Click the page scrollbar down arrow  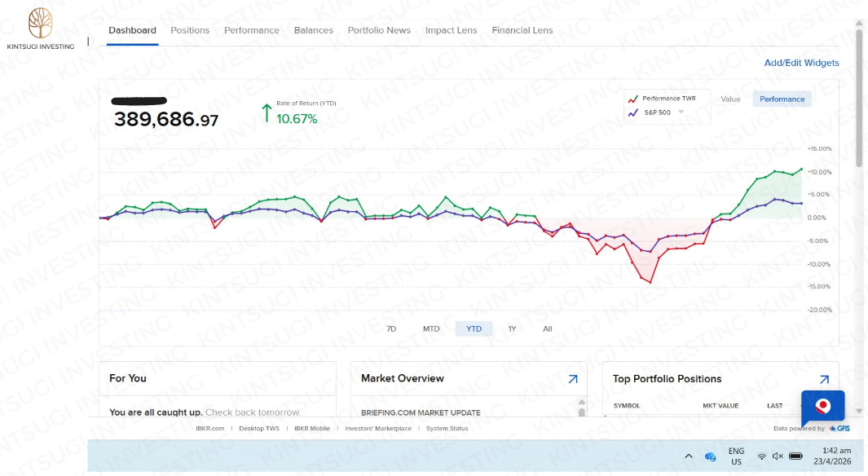tap(859, 412)
